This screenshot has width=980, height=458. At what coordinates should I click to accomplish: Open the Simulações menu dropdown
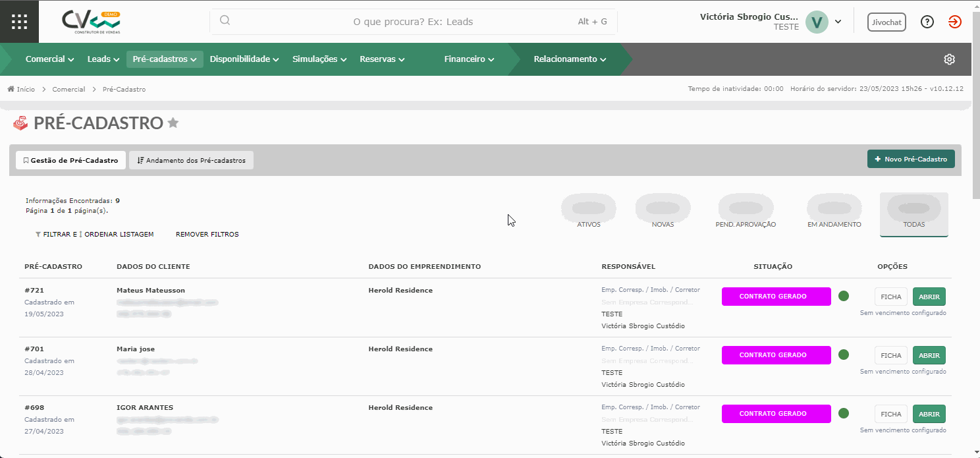(x=319, y=59)
